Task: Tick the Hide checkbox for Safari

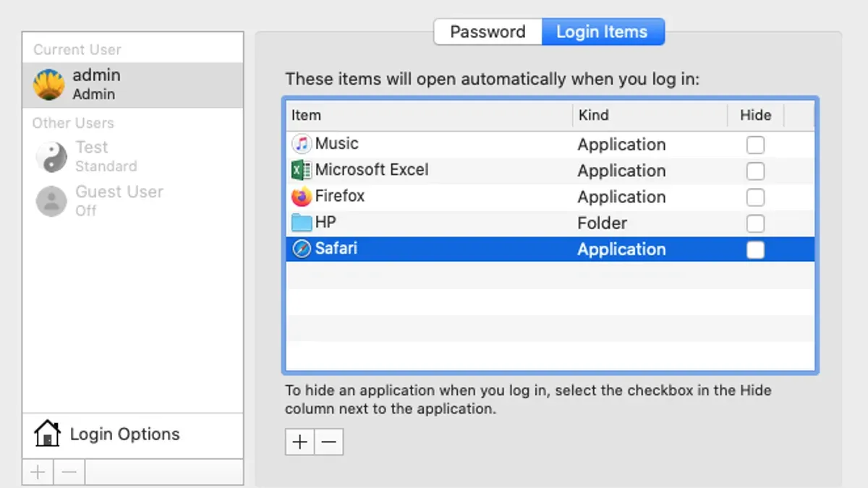Action: (755, 249)
